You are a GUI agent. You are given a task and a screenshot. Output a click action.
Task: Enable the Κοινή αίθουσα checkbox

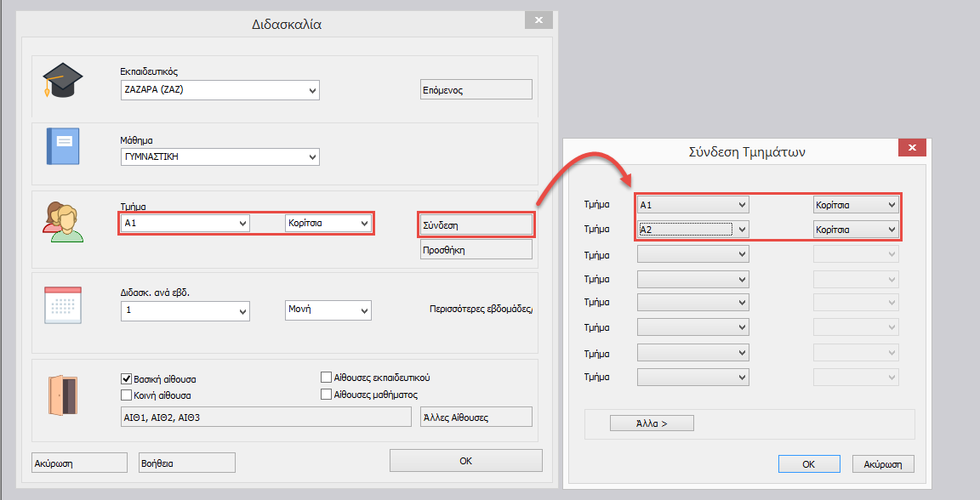(x=127, y=395)
